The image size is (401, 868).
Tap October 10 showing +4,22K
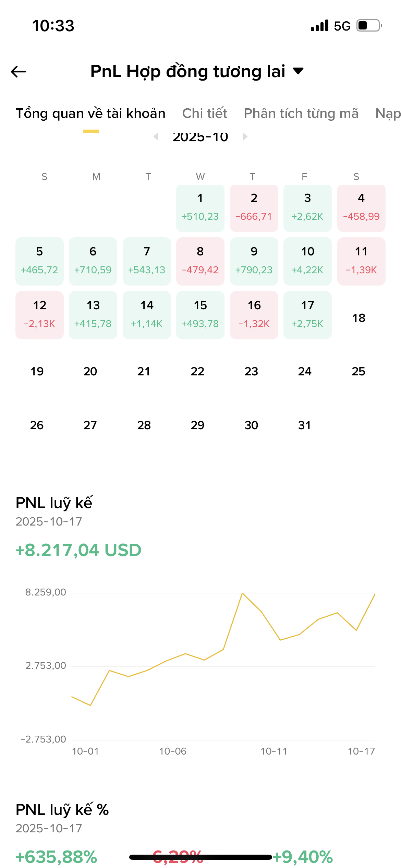[x=307, y=261]
